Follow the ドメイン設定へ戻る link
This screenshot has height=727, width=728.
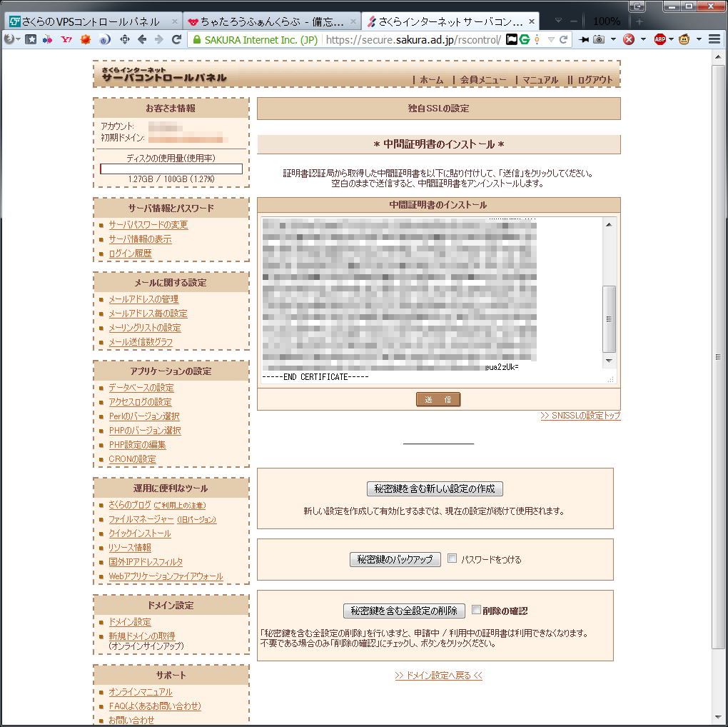tap(439, 676)
